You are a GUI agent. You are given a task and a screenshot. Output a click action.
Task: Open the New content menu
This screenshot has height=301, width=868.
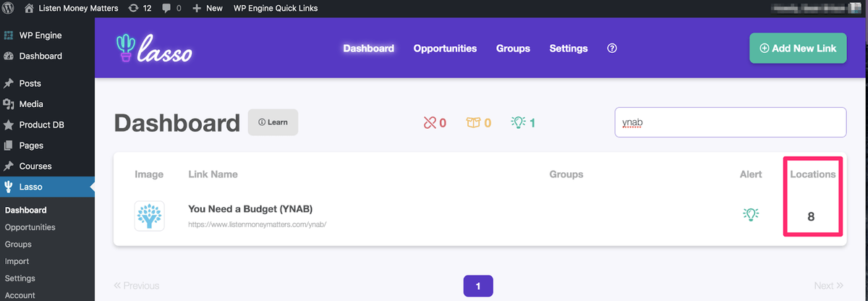208,9
